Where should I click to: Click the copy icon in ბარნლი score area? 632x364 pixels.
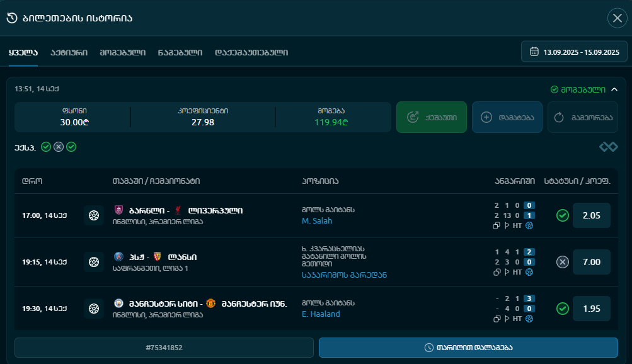coord(497,225)
